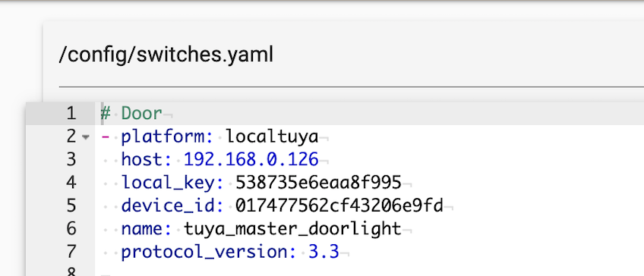Click the protocol_version key label
Screen dimensions: 644x276
tap(209, 252)
